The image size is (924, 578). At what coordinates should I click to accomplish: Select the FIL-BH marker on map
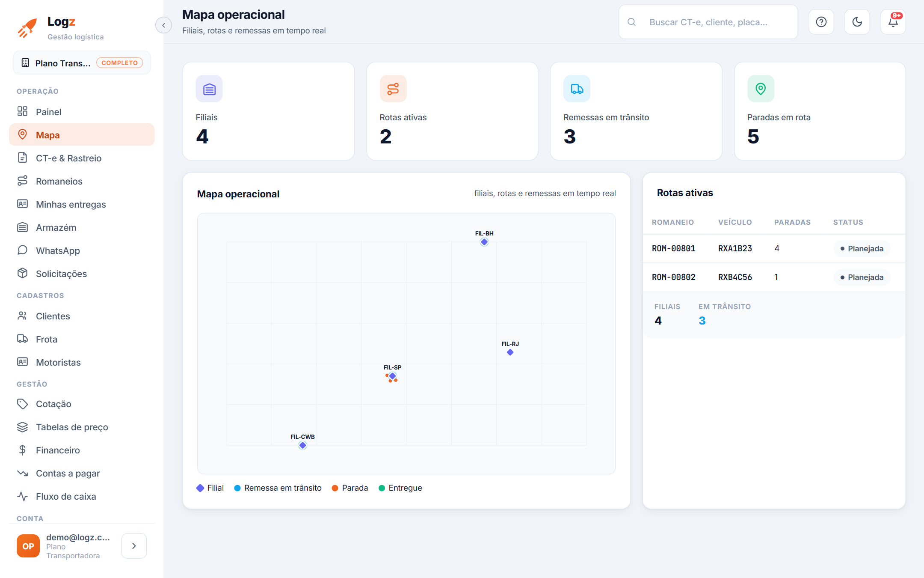pyautogui.click(x=484, y=242)
